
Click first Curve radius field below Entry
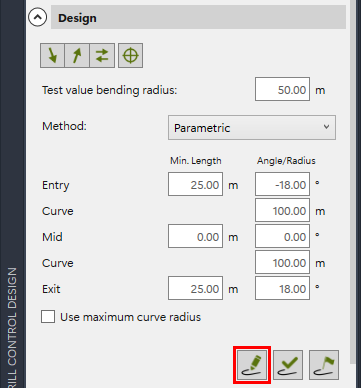[x=282, y=210]
